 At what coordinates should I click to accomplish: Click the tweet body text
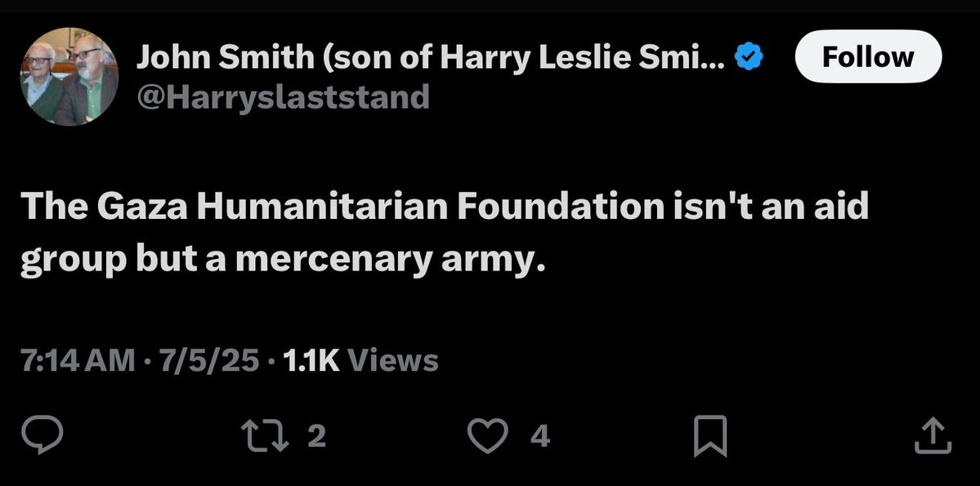(443, 234)
